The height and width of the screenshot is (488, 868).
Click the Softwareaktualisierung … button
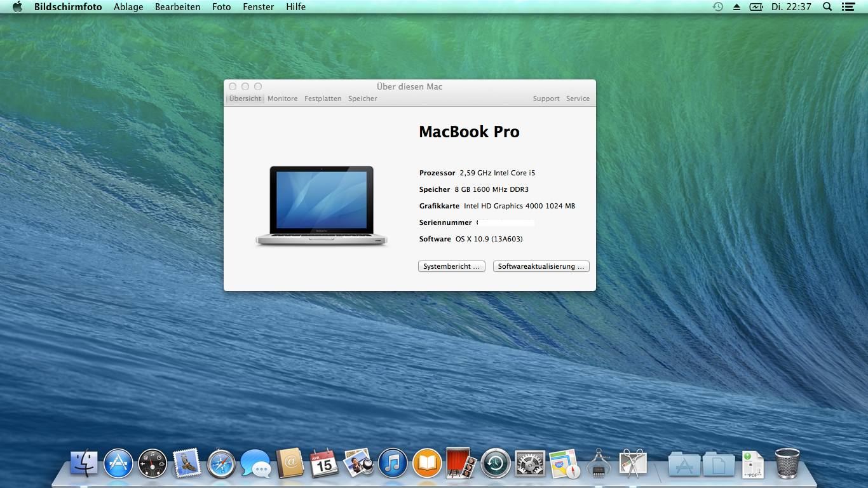pyautogui.click(x=541, y=266)
